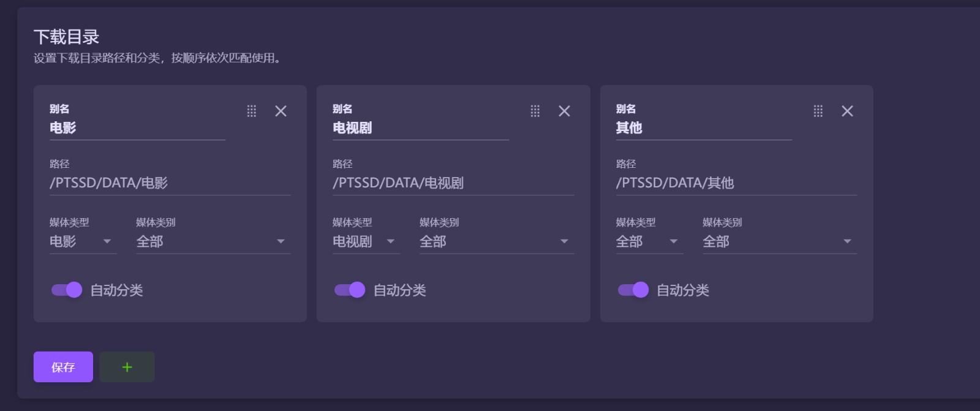Open 媒体类型 dropdown in 其他 card
980x411 pixels.
click(649, 242)
